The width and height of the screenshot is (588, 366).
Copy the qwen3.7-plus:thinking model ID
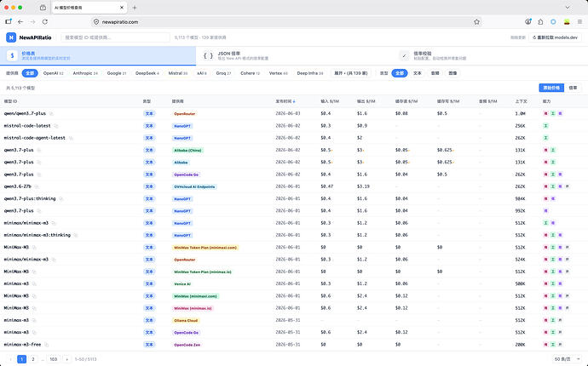coord(61,198)
